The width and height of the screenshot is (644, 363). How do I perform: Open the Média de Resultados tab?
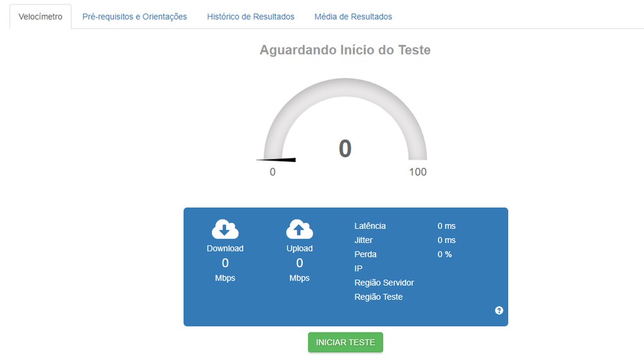click(x=353, y=17)
